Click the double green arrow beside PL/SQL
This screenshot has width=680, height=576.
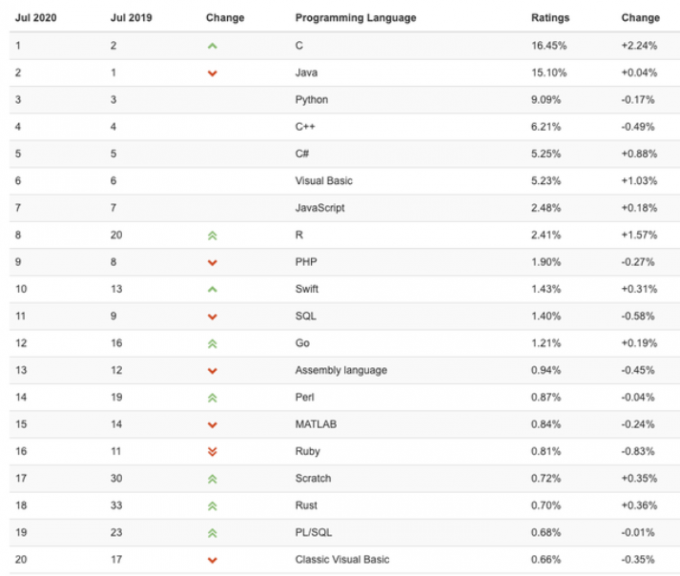click(212, 533)
